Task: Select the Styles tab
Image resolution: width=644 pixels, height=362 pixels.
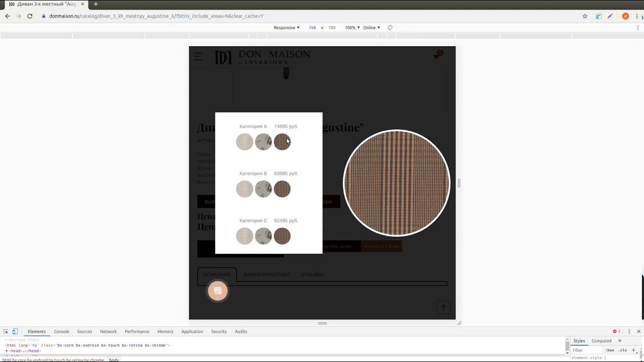Action: tap(579, 341)
